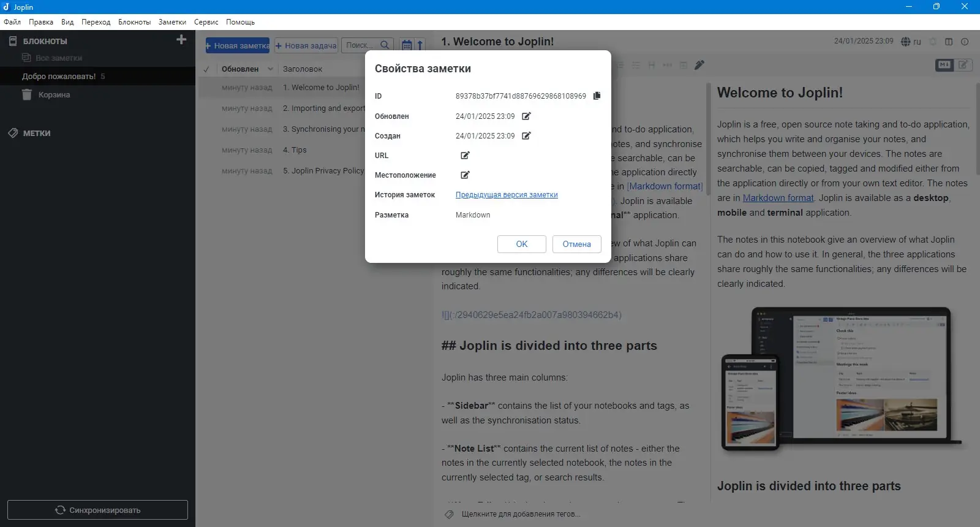Open note properties info icon
The height and width of the screenshot is (527, 980).
(x=965, y=42)
